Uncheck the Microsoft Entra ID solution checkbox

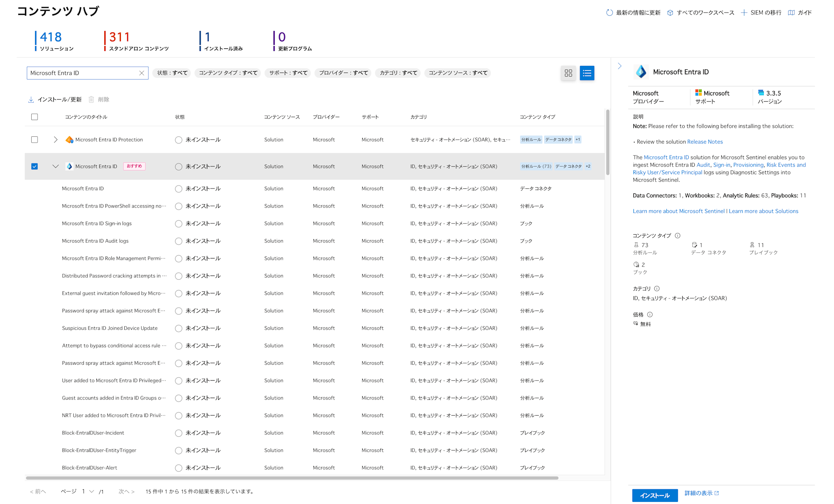coord(35,166)
